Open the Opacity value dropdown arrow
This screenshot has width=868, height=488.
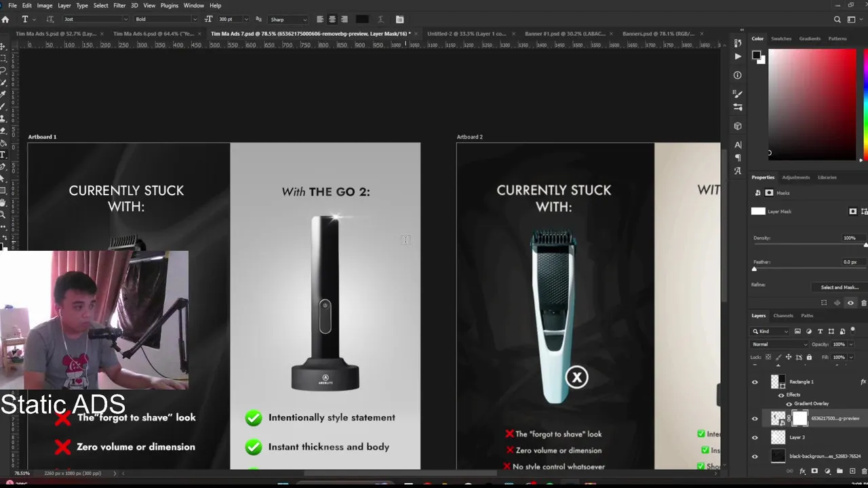[x=852, y=344]
